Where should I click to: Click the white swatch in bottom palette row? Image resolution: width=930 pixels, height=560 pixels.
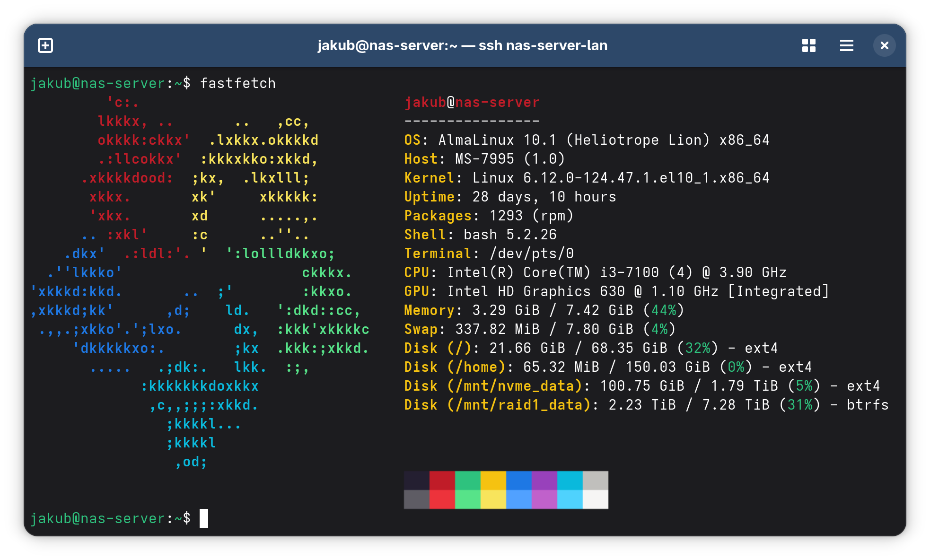click(596, 499)
